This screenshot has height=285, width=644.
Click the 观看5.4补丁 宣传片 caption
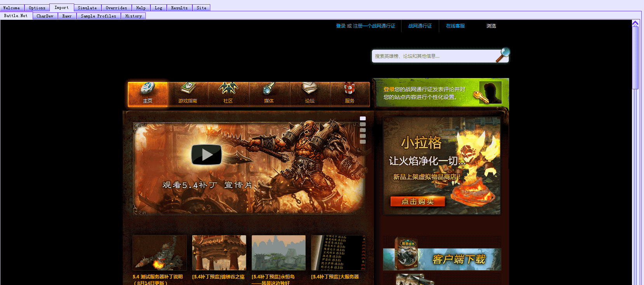tap(207, 185)
